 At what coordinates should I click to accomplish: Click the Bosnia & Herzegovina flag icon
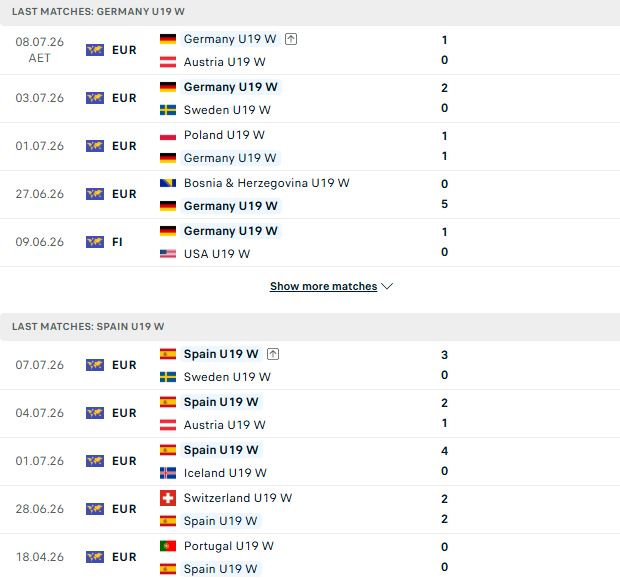coord(168,183)
